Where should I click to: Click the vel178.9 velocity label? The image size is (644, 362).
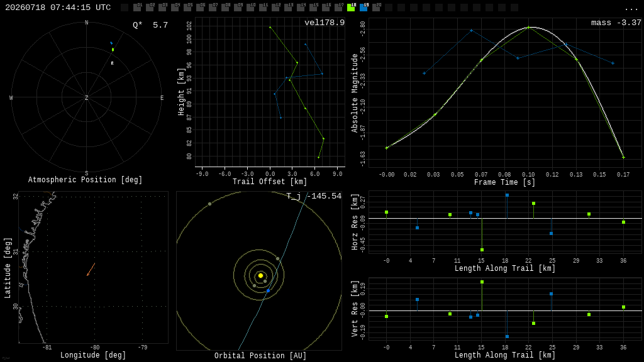[x=325, y=23]
